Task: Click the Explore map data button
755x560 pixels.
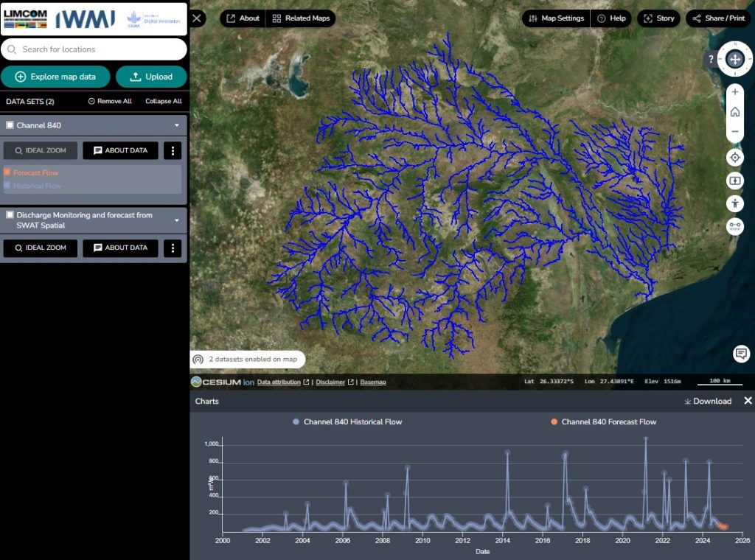Action: pyautogui.click(x=55, y=77)
